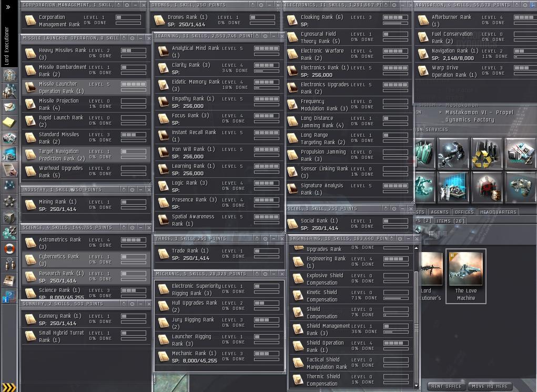Image resolution: width=537 pixels, height=392 pixels.
Task: Open the yellow notepad icon in sidebar
Action: click(9, 123)
